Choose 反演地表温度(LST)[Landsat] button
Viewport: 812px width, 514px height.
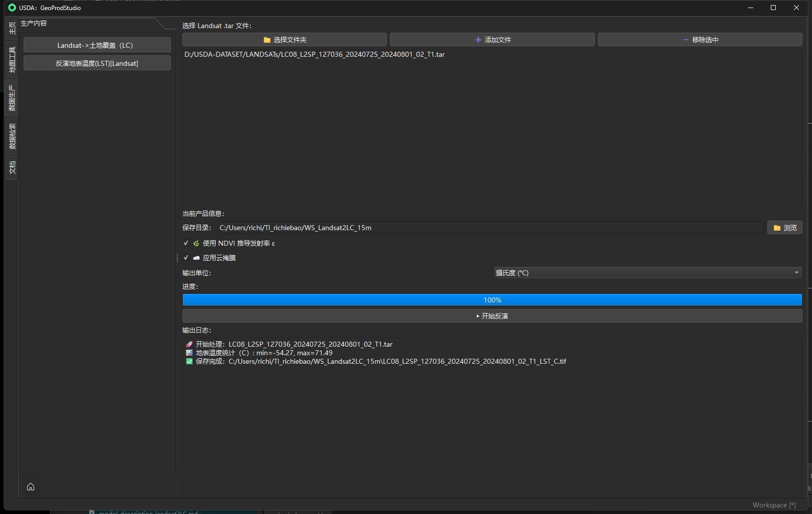click(x=97, y=63)
